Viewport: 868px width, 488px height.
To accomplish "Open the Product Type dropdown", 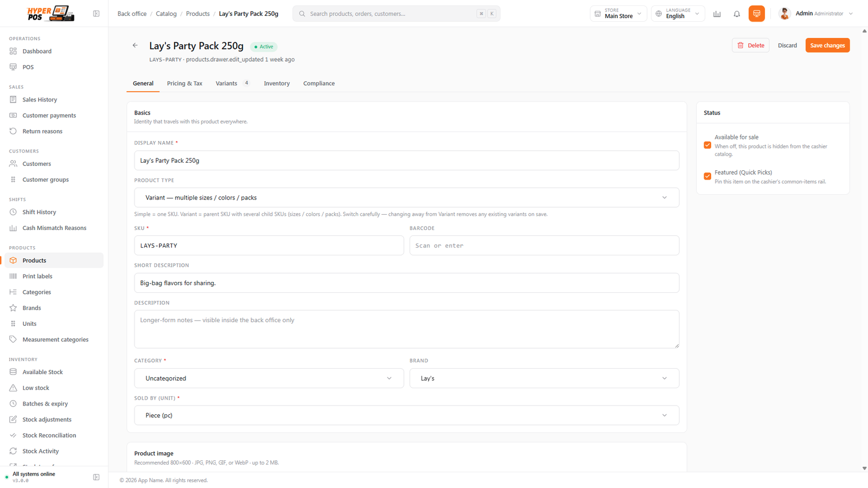I will point(407,197).
